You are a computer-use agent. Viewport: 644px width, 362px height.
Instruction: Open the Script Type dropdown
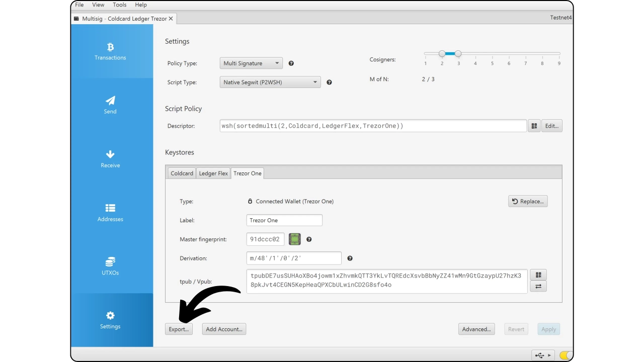click(x=270, y=82)
